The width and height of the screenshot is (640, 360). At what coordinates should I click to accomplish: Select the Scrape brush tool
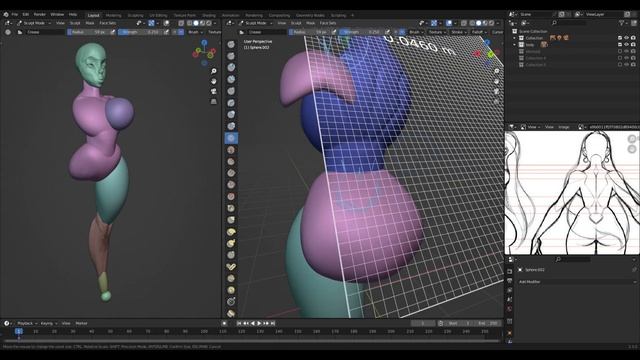[x=231, y=185]
